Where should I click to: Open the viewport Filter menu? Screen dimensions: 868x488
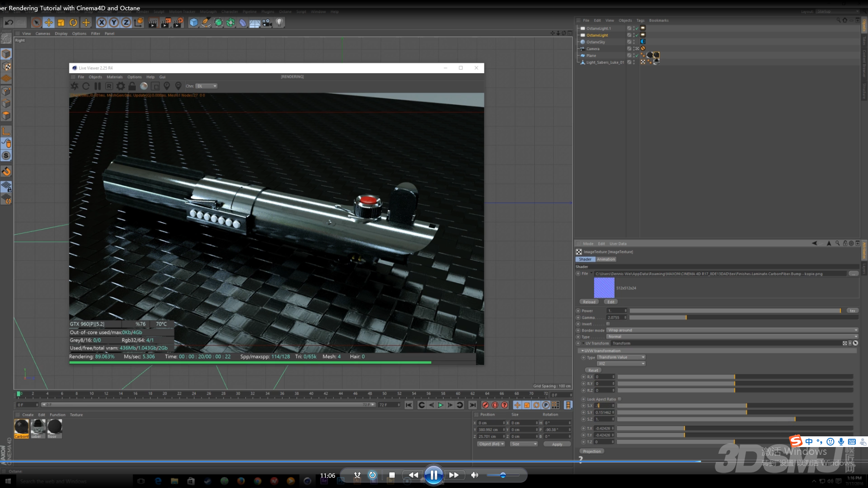point(96,34)
